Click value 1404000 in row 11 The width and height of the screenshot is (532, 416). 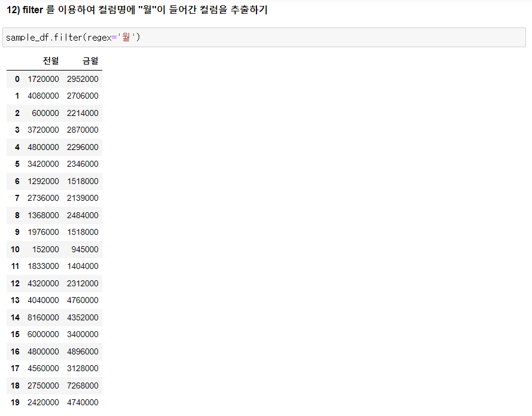tap(82, 267)
